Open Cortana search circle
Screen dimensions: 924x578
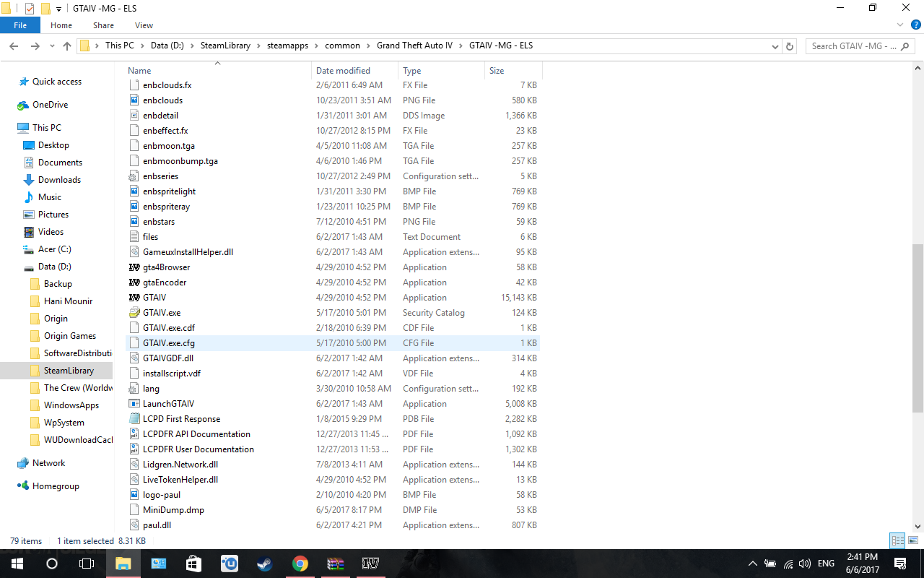coord(52,564)
